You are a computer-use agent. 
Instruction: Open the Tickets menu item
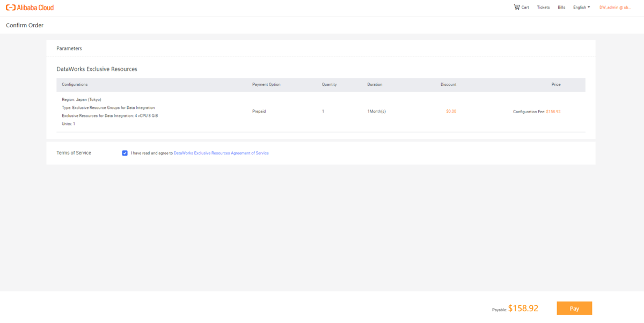543,8
